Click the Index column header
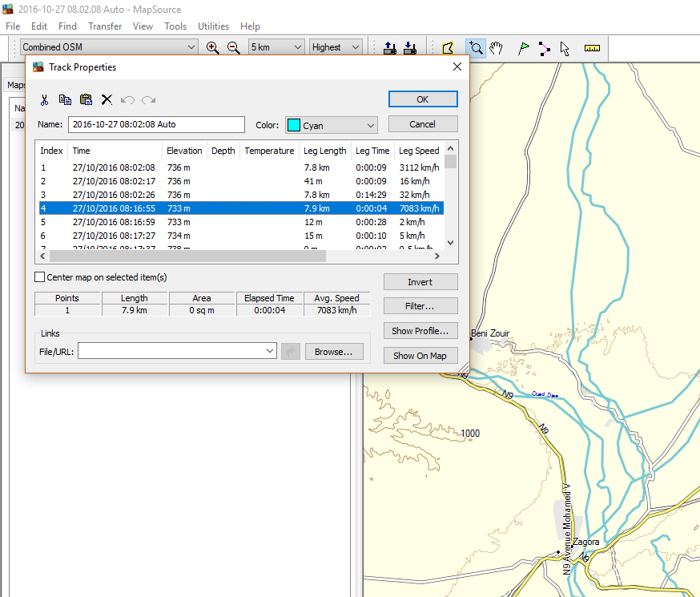The image size is (700, 597). (x=52, y=151)
